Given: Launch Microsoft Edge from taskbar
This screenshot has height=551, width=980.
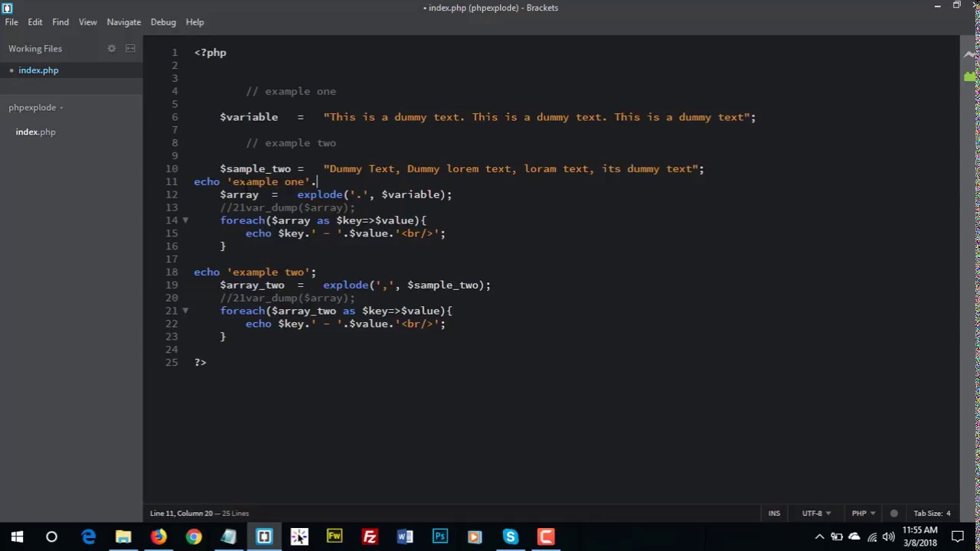Looking at the screenshot, I should pos(89,536).
